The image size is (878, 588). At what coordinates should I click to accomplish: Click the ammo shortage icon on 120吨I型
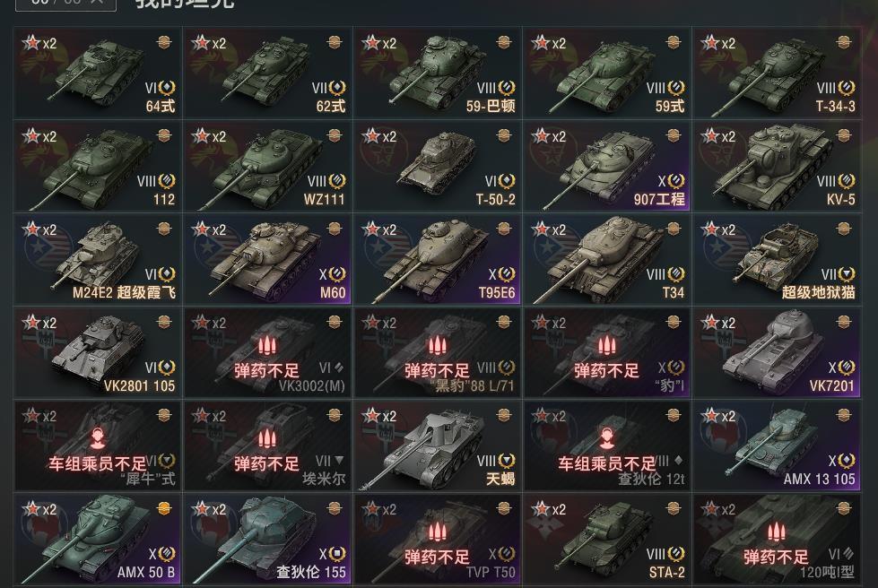(x=776, y=532)
